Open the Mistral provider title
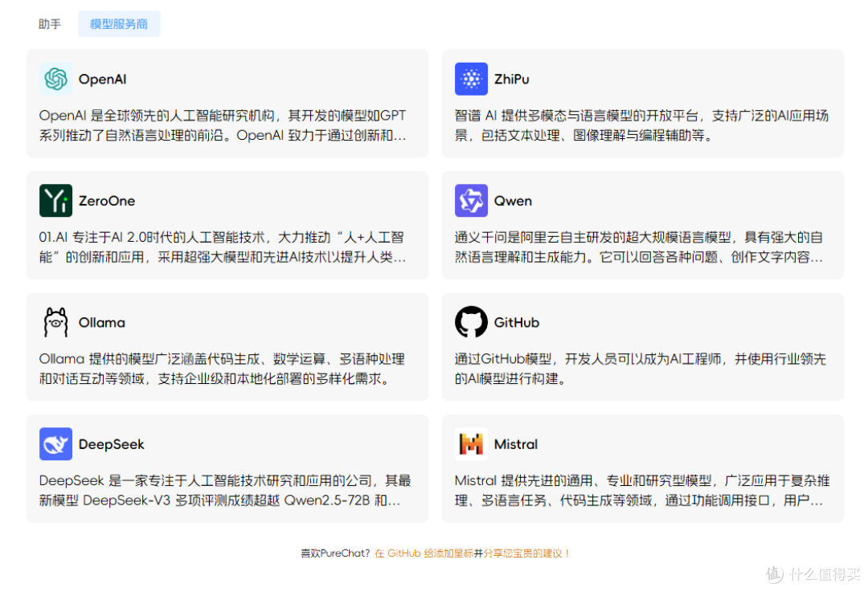 point(515,444)
